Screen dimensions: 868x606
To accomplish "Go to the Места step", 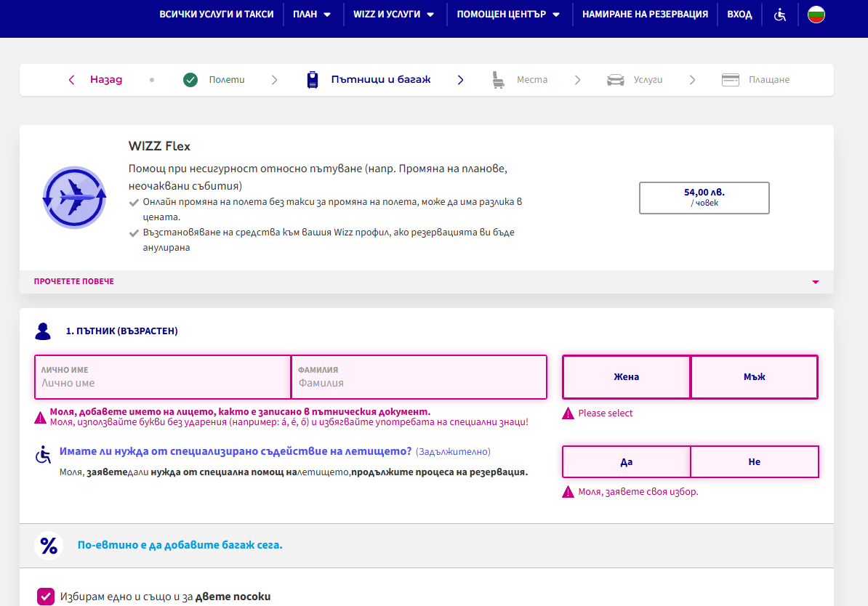I will click(x=532, y=80).
